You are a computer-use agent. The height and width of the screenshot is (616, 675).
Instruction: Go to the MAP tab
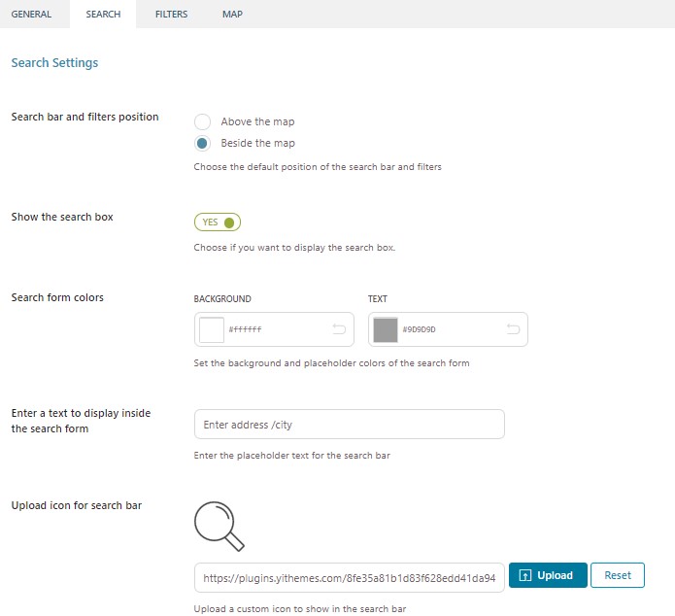click(232, 15)
